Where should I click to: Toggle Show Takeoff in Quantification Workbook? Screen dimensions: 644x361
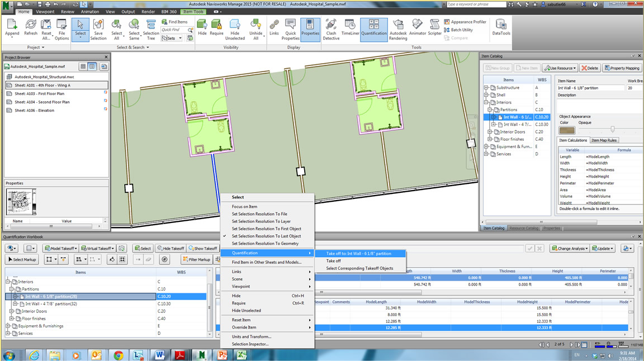click(x=202, y=249)
